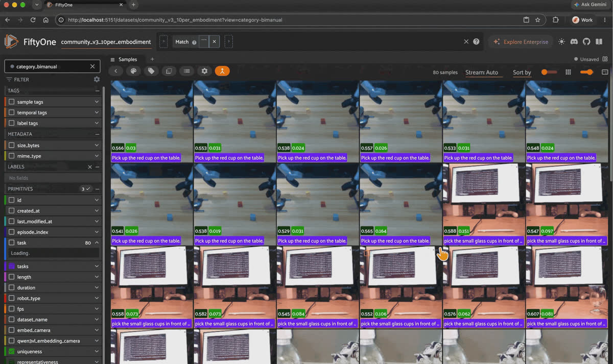613x364 pixels.
Task: Check the dataset_name checkbox
Action: tap(12, 320)
